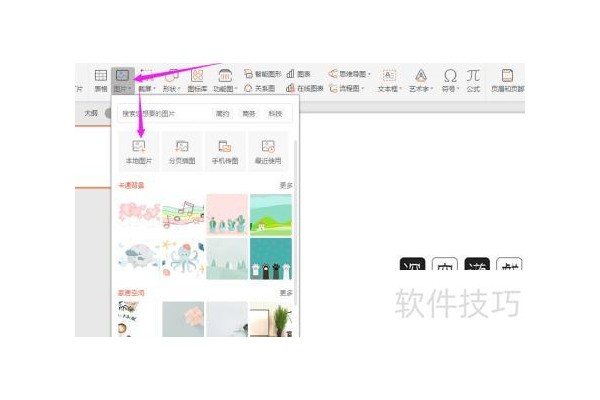Pick the potted plant room thumbnail

271,319
